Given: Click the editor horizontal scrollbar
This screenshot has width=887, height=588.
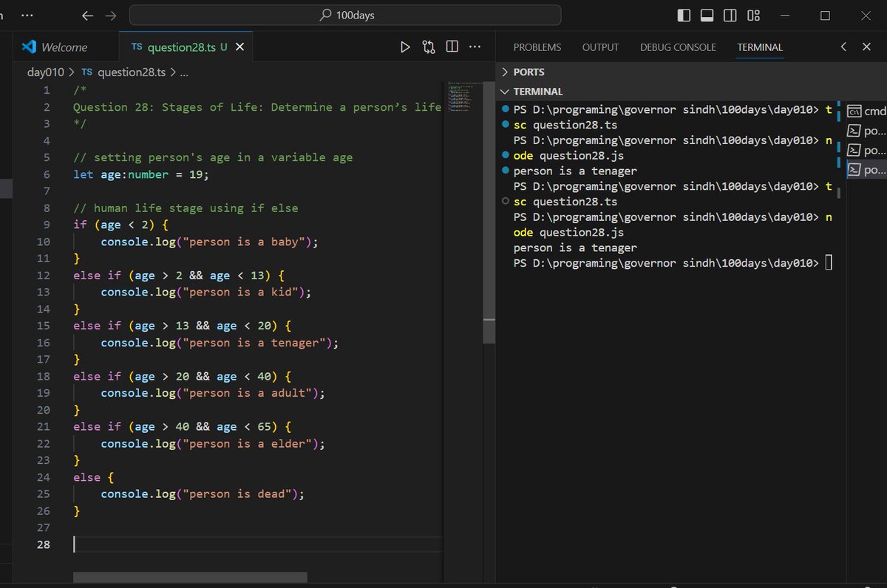Looking at the screenshot, I should (x=190, y=577).
